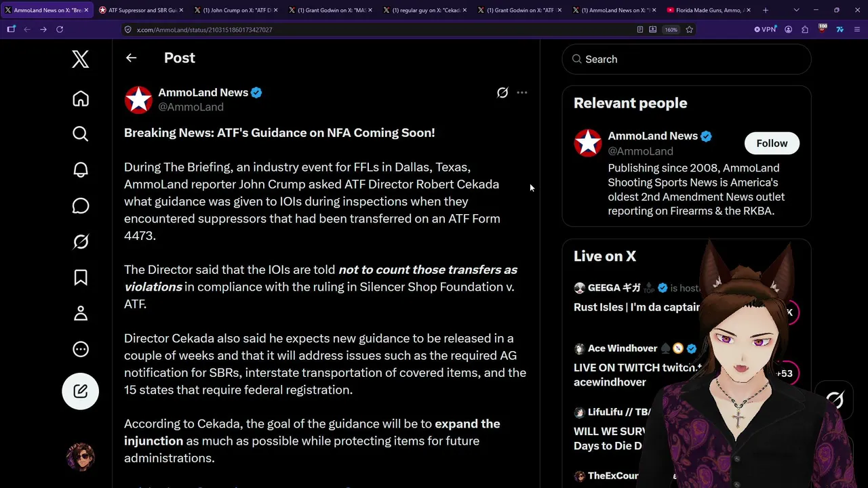
Task: Click the compose post feather button
Action: point(81,391)
